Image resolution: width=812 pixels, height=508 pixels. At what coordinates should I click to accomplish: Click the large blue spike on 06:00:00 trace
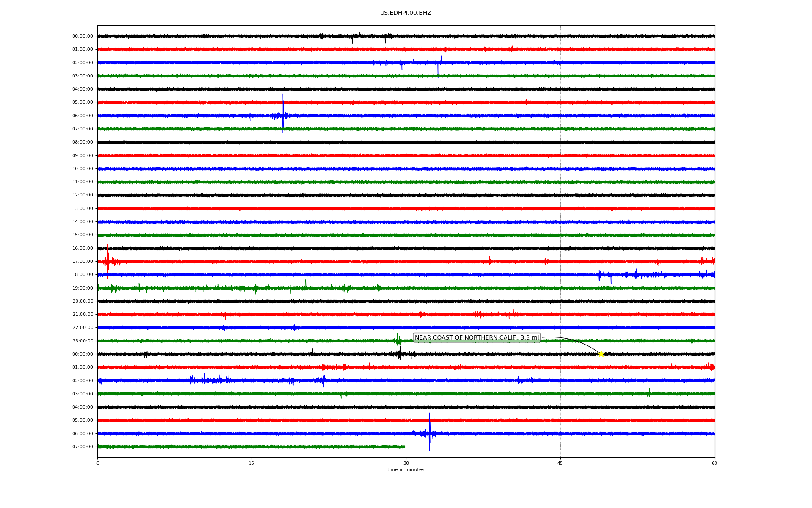(x=283, y=113)
